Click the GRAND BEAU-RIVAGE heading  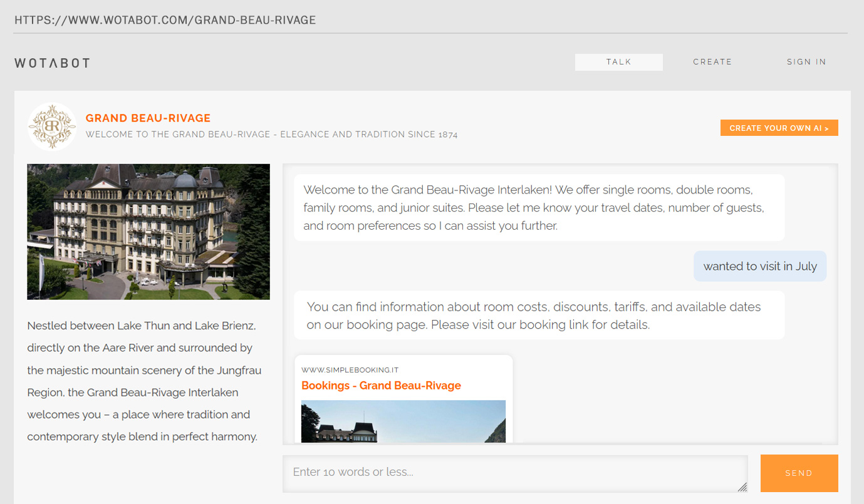(x=148, y=118)
